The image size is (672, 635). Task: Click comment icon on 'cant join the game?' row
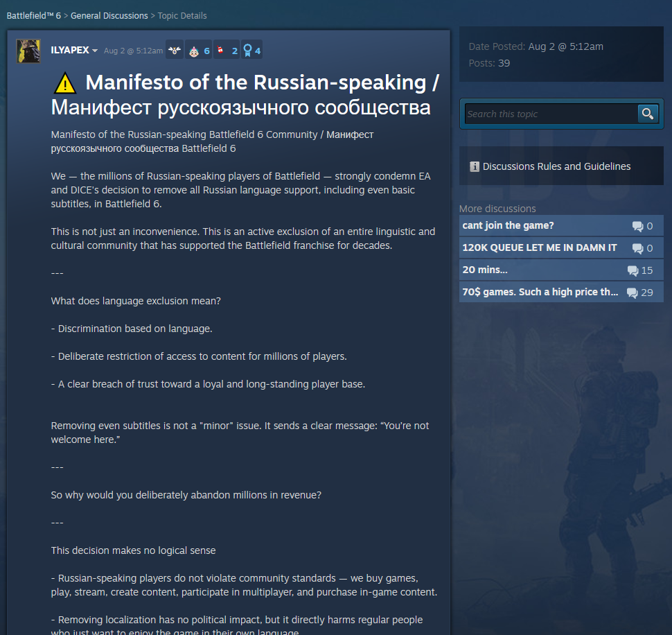click(x=638, y=226)
